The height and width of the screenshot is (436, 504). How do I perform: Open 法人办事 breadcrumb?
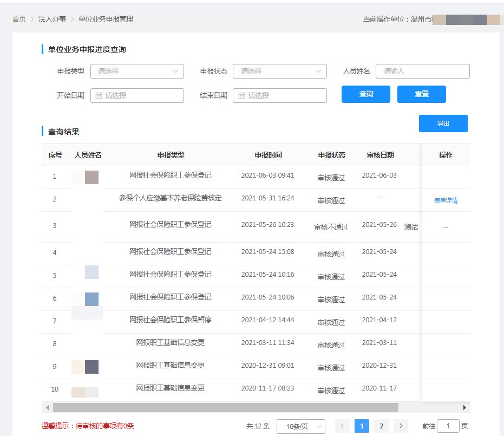pos(52,19)
